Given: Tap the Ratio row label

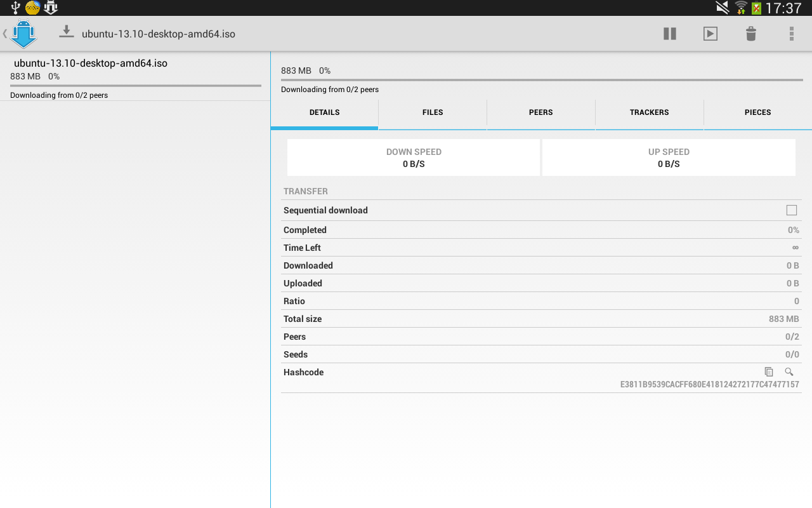Looking at the screenshot, I should click(294, 301).
